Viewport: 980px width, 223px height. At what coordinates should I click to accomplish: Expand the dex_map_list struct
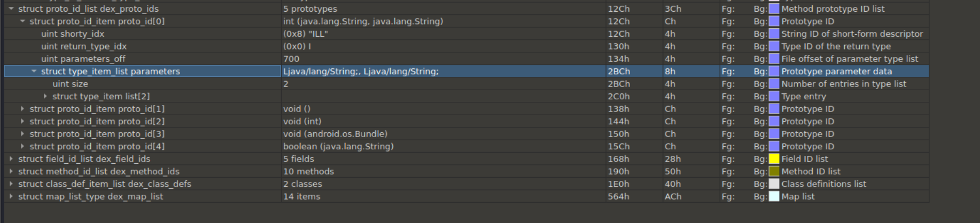click(x=11, y=197)
